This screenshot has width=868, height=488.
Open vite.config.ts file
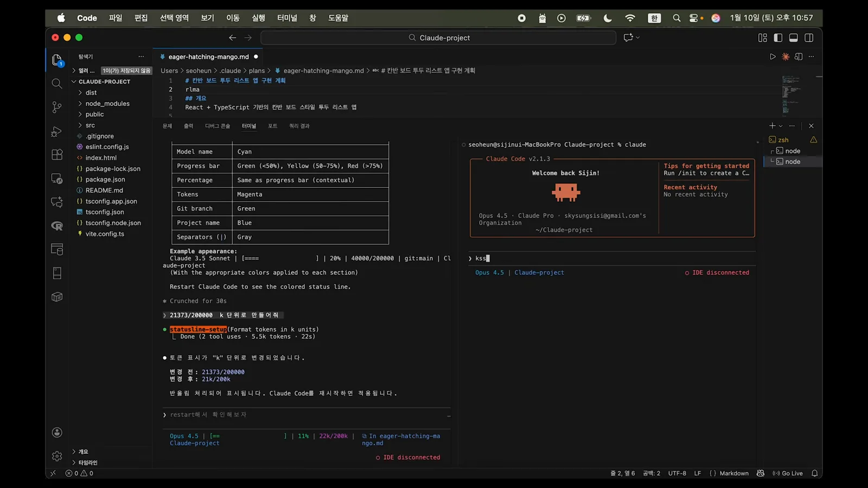(x=105, y=234)
